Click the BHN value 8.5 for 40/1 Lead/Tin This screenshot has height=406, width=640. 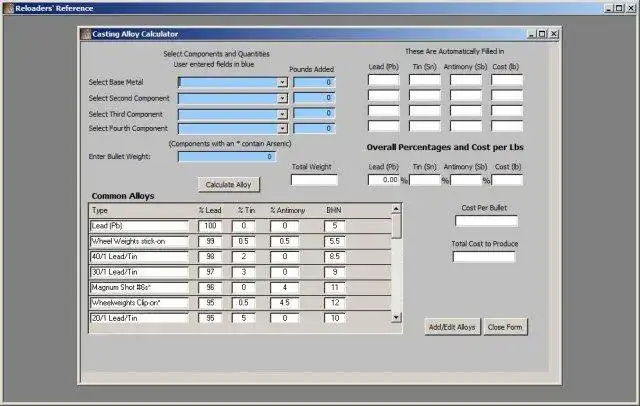click(334, 257)
